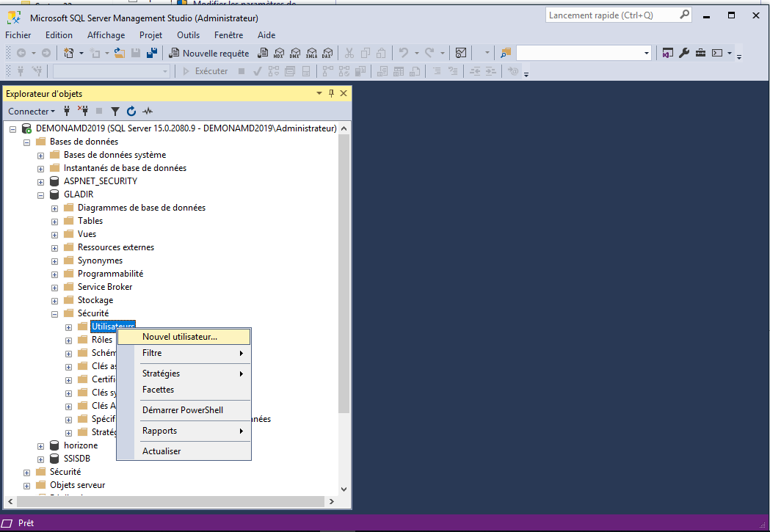Screen dimensions: 770x532
Task: Collapse the GLADIR database node
Action: 41,195
